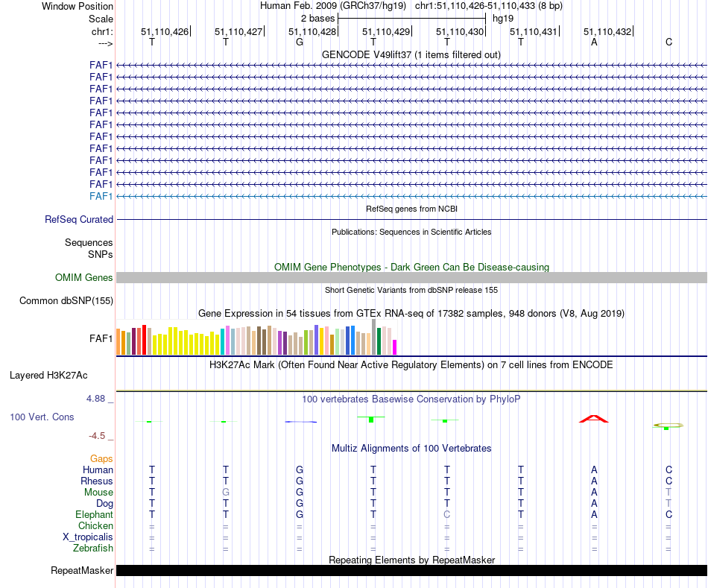The width and height of the screenshot is (708, 588).
Task: Open Repeating Elements by RepeatMasker title
Action: pyautogui.click(x=411, y=560)
